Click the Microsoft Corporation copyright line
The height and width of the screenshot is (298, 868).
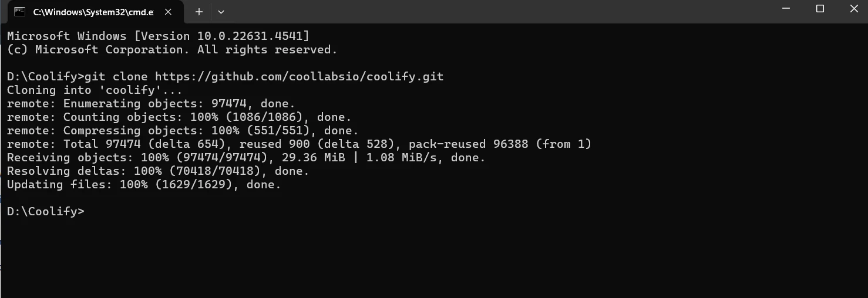pos(172,50)
